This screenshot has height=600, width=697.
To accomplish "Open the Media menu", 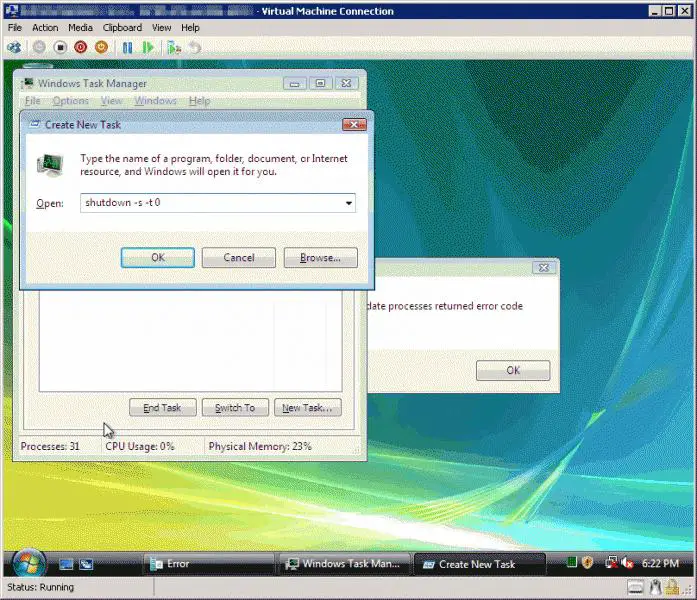I will (80, 28).
